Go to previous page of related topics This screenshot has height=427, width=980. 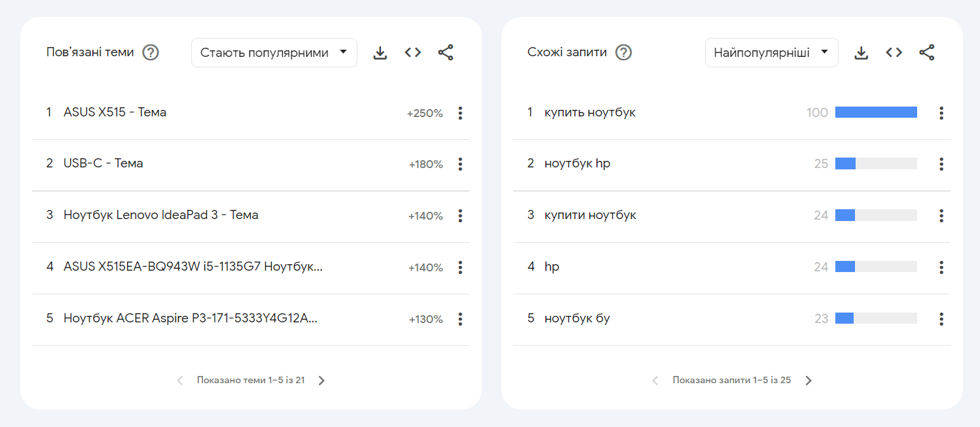tap(180, 381)
